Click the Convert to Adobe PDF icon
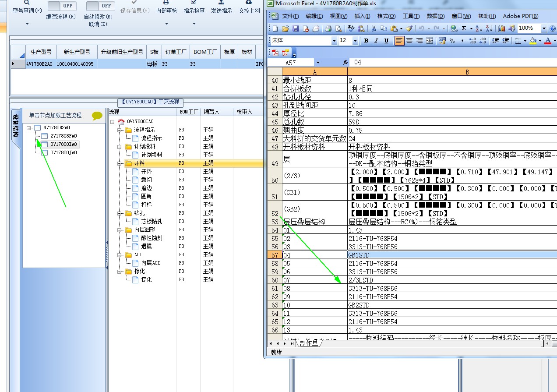The height and width of the screenshot is (392, 557). click(275, 53)
